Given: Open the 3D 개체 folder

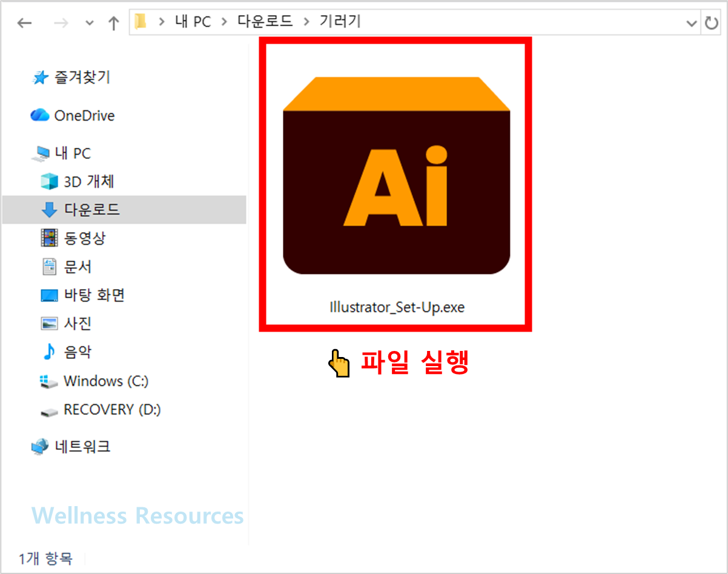Looking at the screenshot, I should click(x=89, y=181).
